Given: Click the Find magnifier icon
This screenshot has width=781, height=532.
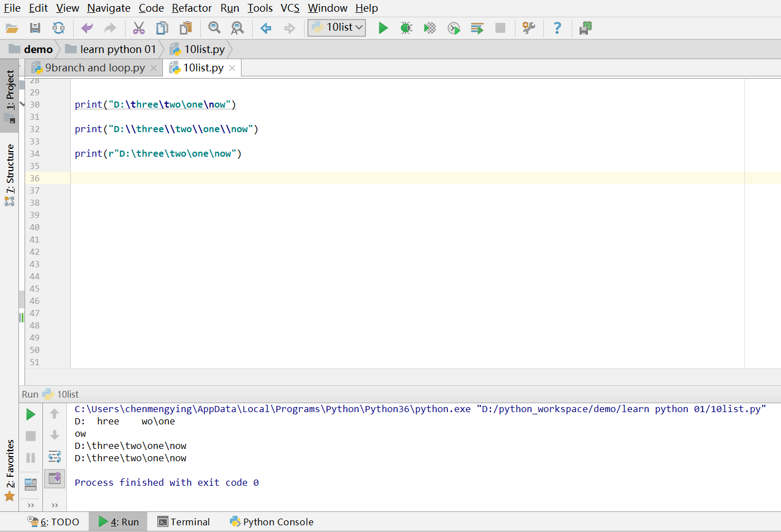Looking at the screenshot, I should (214, 28).
